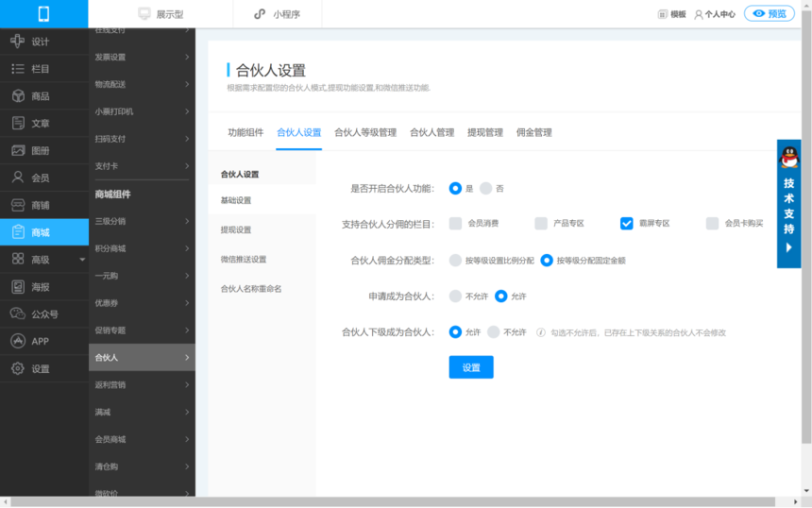Open the 商品 cube icon
This screenshot has width=812, height=508.
pos(18,95)
